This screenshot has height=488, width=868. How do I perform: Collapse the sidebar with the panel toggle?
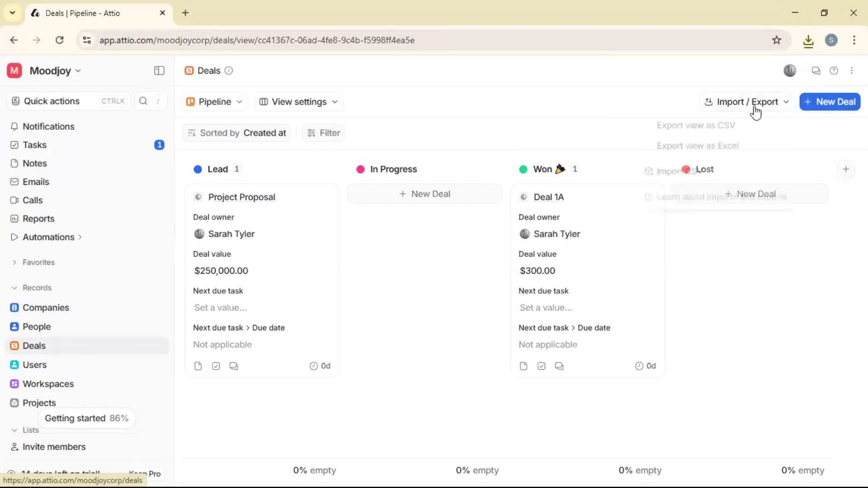tap(159, 70)
